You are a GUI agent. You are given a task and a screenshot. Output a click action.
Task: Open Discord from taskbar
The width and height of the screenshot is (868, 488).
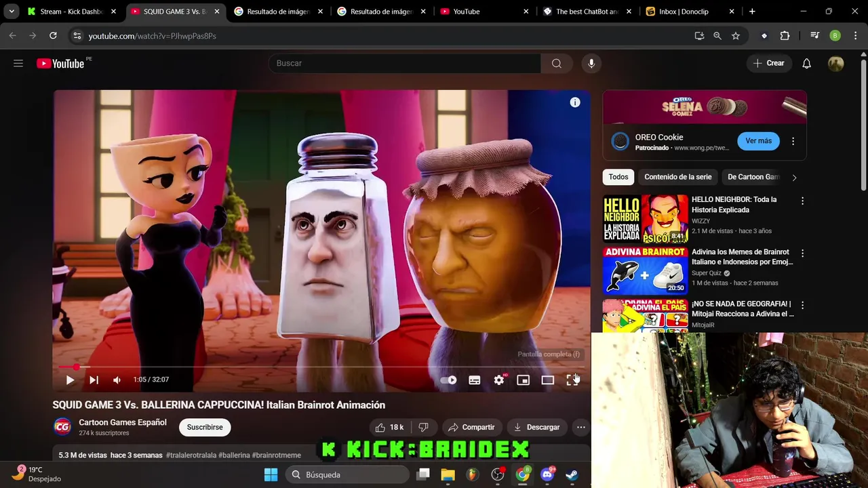pyautogui.click(x=547, y=474)
